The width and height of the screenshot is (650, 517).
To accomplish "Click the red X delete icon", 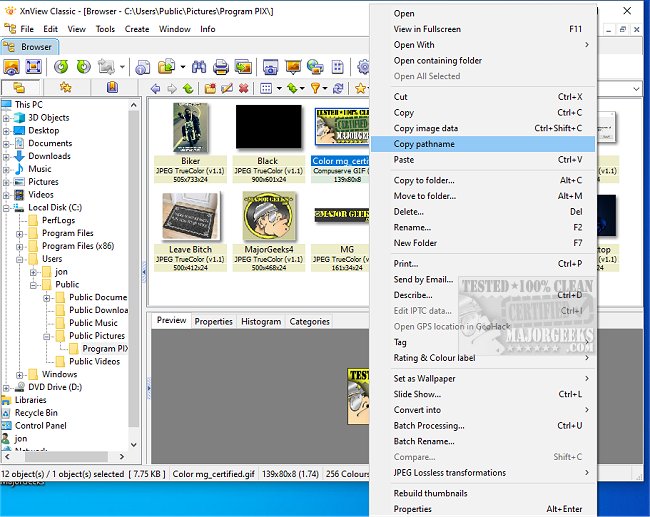I will pyautogui.click(x=243, y=89).
